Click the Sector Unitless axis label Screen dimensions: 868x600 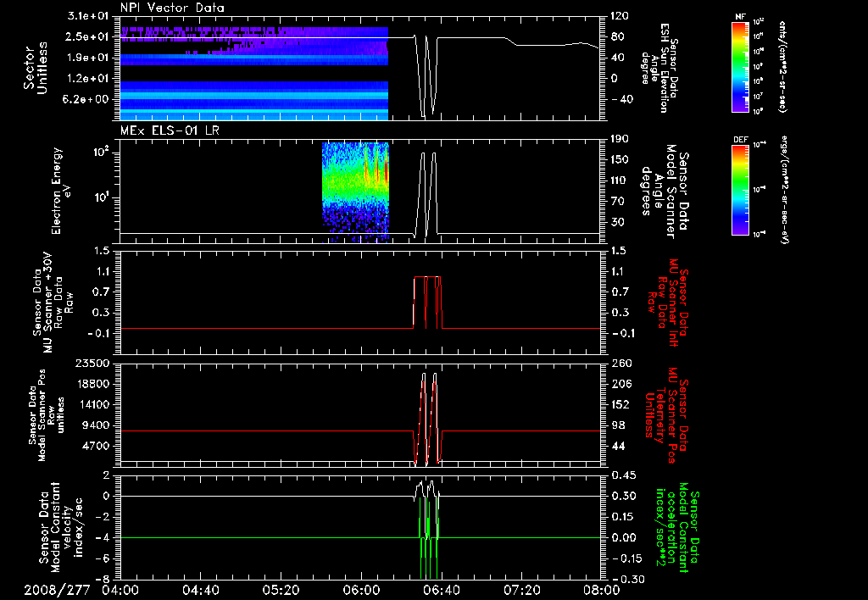point(36,68)
